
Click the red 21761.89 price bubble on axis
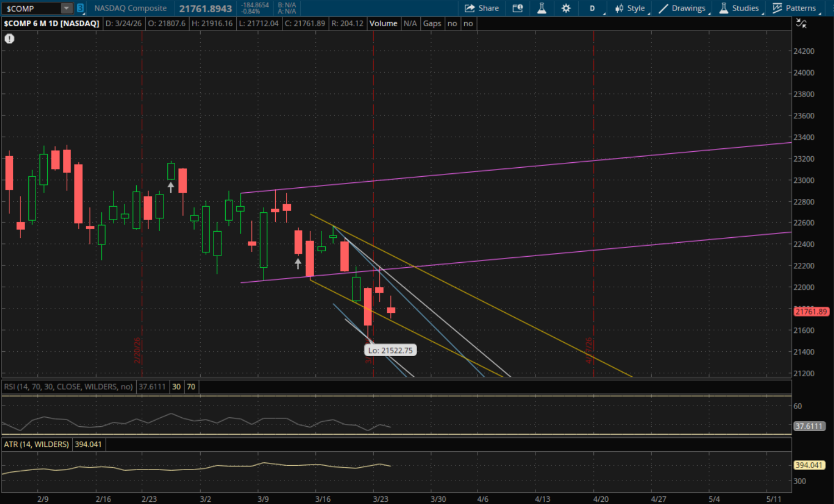[811, 312]
